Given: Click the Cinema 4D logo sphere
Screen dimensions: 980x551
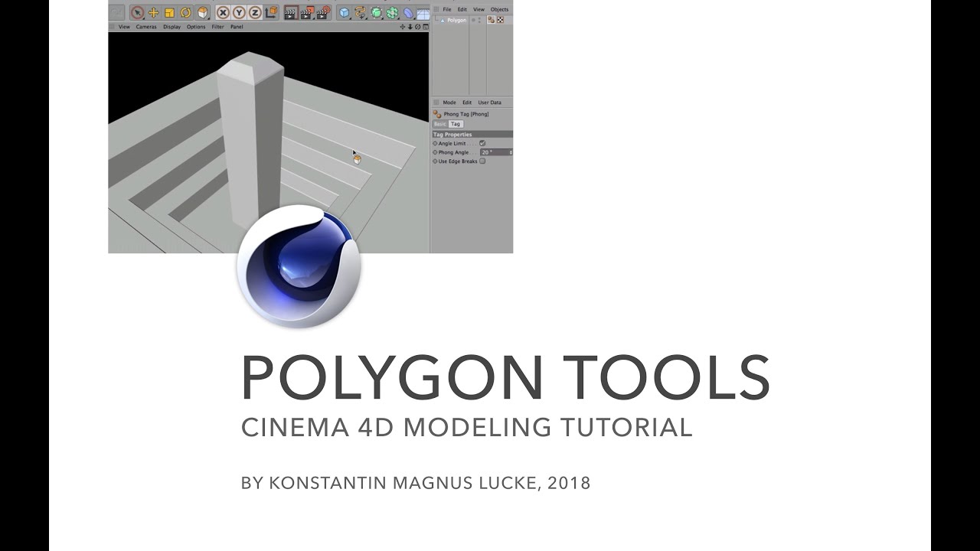Looking at the screenshot, I should [x=299, y=266].
